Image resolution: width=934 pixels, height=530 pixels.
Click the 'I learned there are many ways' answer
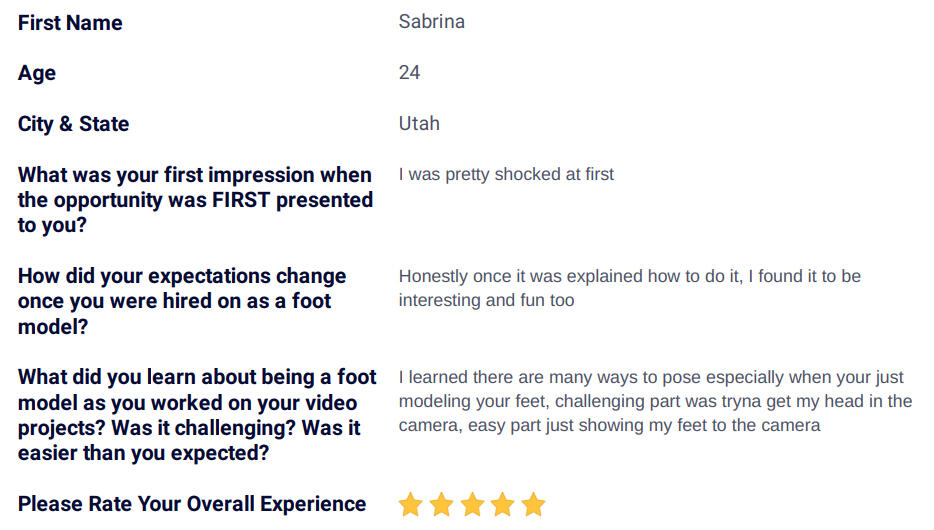click(655, 401)
